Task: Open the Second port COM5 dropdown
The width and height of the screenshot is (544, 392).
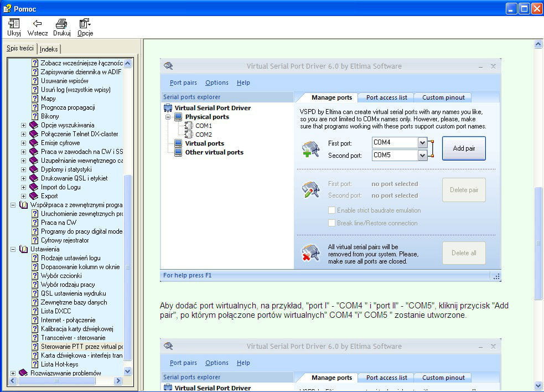Action: coord(422,155)
